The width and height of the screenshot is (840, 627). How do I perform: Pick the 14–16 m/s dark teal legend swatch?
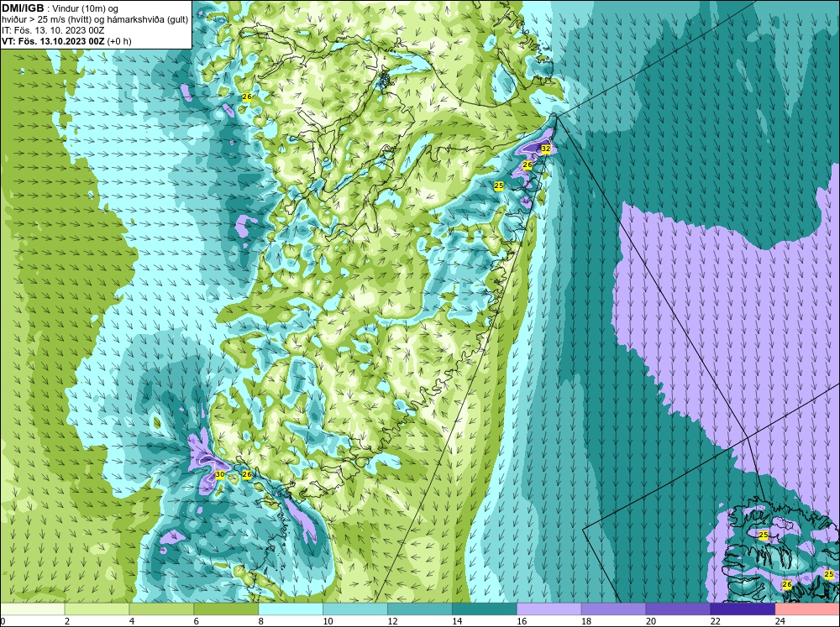coord(485,609)
